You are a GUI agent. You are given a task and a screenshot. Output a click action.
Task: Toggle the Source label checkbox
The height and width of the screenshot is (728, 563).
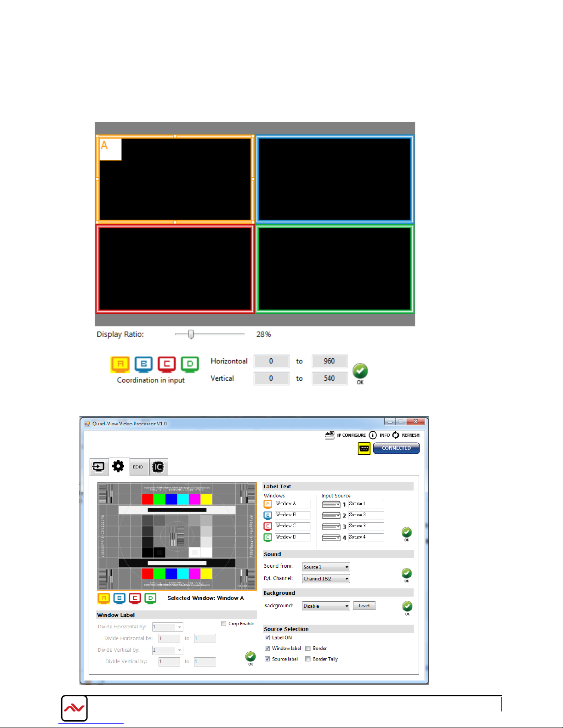pos(267,659)
